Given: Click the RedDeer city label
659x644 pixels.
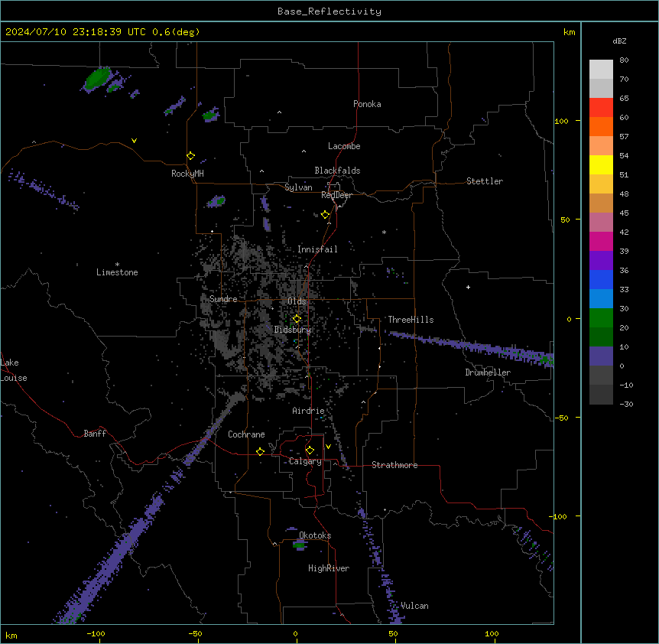Looking at the screenshot, I should 336,195.
